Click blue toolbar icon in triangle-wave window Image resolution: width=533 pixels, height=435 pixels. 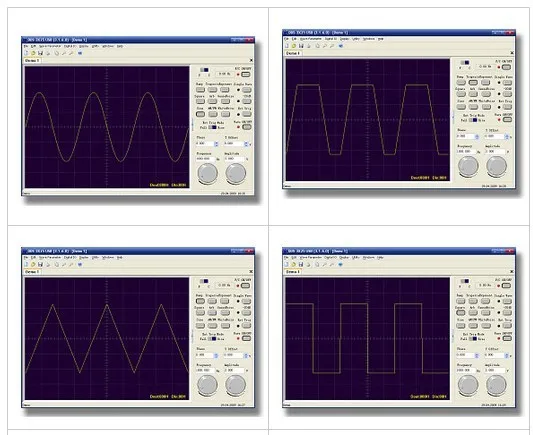[x=80, y=264]
